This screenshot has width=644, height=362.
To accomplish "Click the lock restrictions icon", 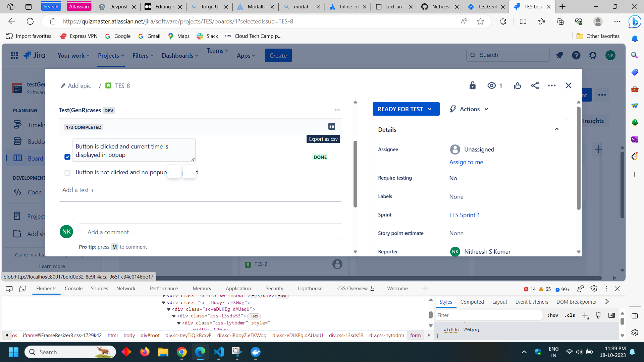I will click(x=473, y=85).
